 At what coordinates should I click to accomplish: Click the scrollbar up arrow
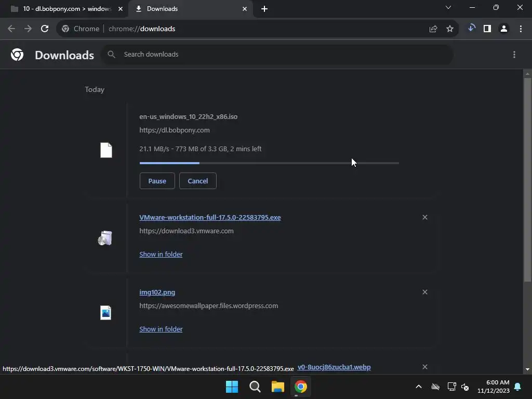tap(527, 74)
